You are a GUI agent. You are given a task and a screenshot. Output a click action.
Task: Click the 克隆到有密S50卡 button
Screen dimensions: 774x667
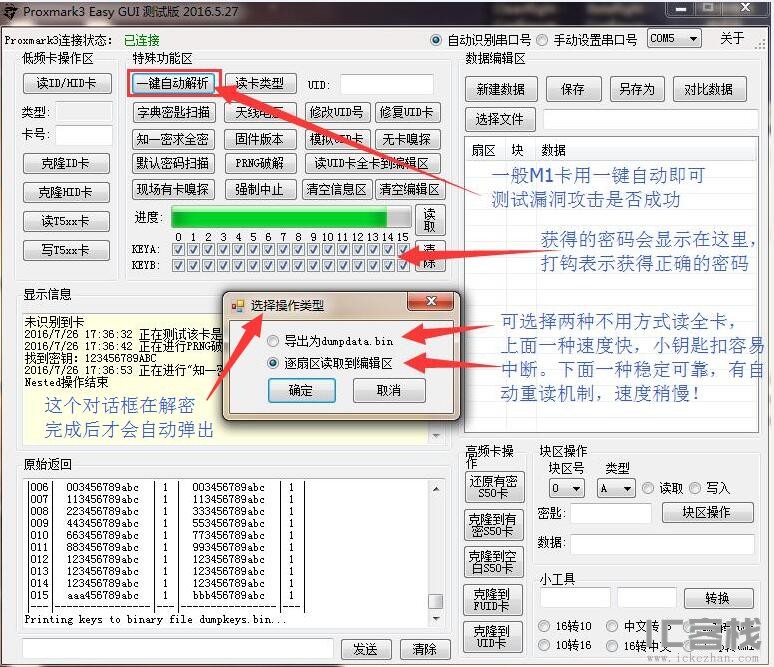coord(494,525)
